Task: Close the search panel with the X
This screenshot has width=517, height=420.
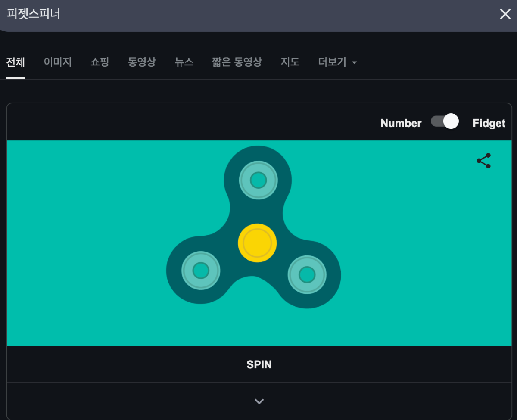Action: coord(505,14)
